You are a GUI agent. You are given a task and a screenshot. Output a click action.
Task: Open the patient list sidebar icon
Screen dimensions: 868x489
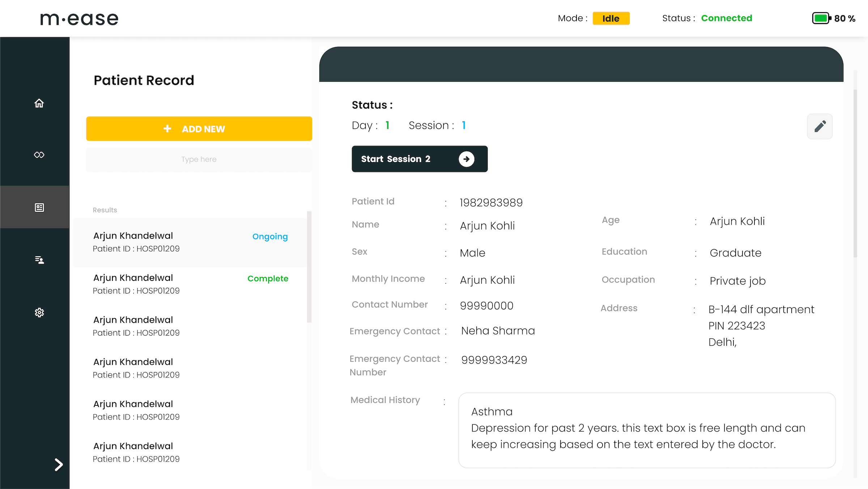[39, 260]
